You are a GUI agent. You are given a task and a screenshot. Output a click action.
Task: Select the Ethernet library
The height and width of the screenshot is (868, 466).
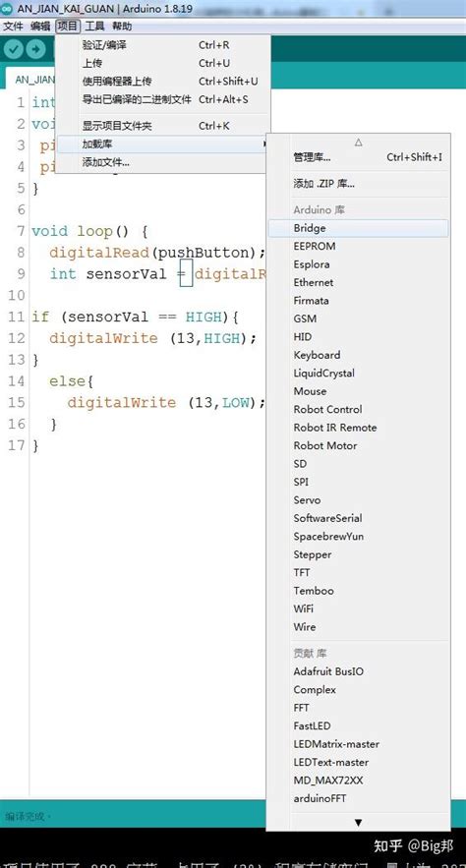click(358, 282)
